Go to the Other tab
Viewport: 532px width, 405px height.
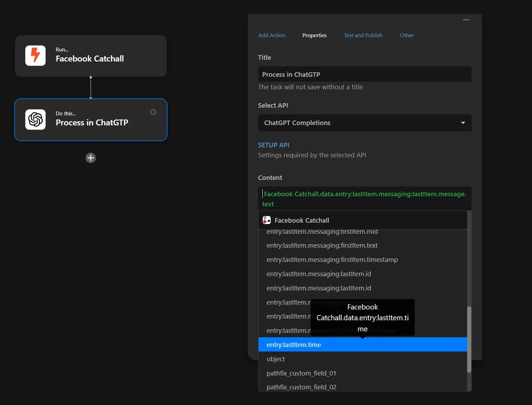[x=406, y=35]
